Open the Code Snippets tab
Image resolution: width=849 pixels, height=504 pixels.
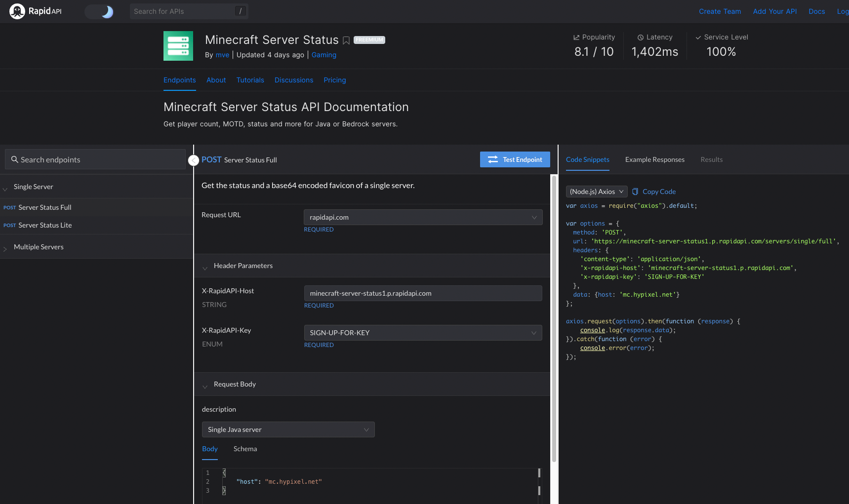pyautogui.click(x=588, y=159)
